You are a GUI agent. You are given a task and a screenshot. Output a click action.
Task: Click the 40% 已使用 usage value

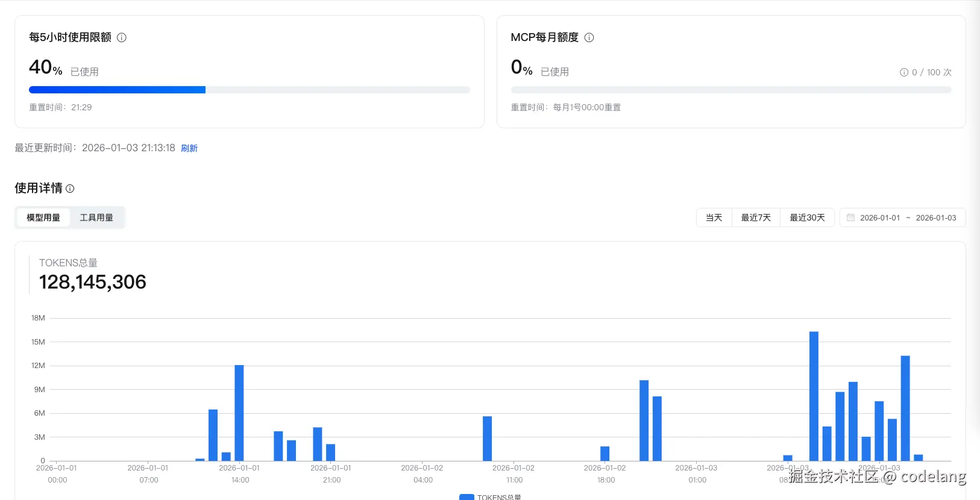64,67
